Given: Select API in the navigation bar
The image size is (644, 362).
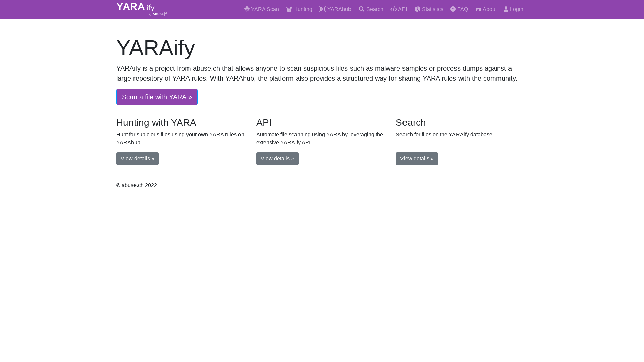Looking at the screenshot, I should point(399,9).
